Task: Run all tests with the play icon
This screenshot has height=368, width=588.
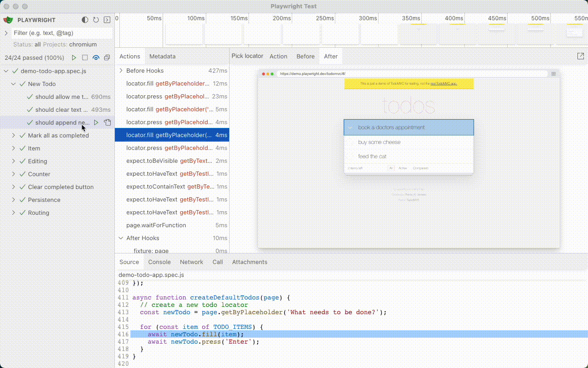Action: (74, 58)
